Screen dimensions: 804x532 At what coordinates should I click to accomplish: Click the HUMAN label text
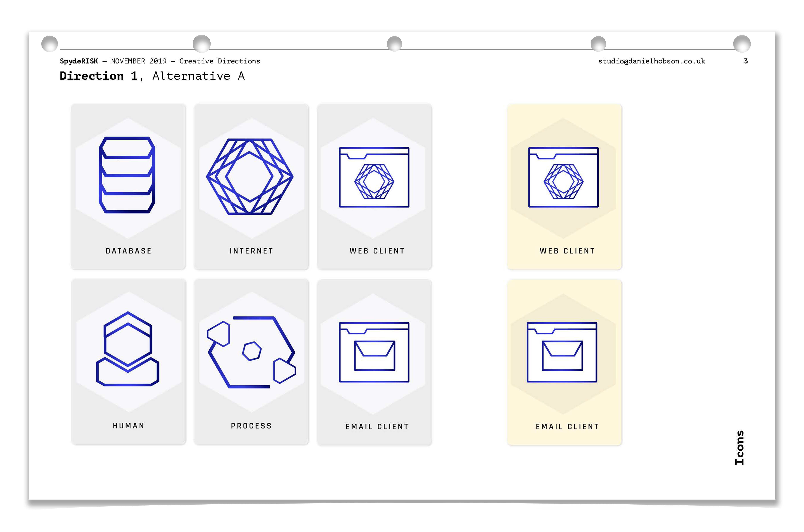click(x=129, y=426)
